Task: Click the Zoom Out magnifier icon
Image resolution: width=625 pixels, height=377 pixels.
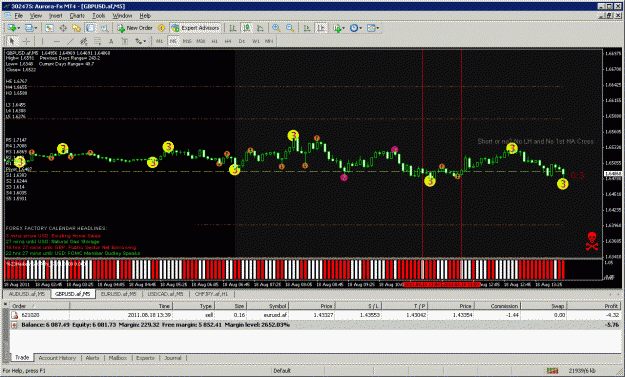Action: pos(290,28)
